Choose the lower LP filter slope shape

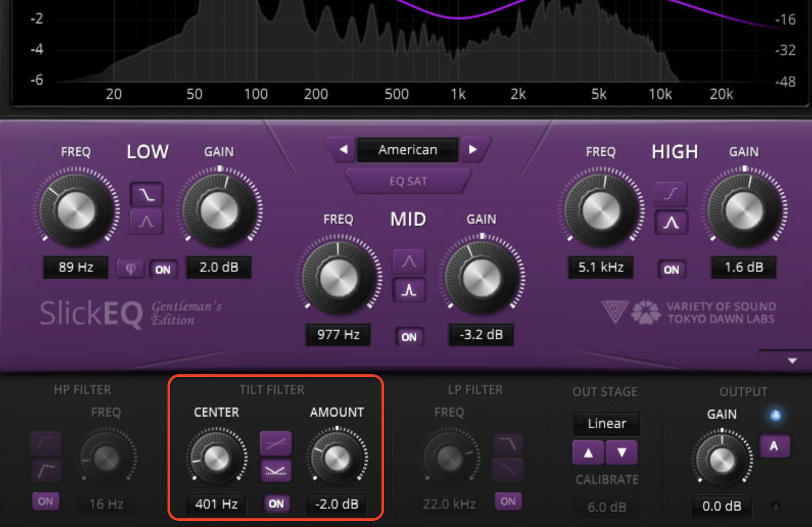pyautogui.click(x=508, y=471)
